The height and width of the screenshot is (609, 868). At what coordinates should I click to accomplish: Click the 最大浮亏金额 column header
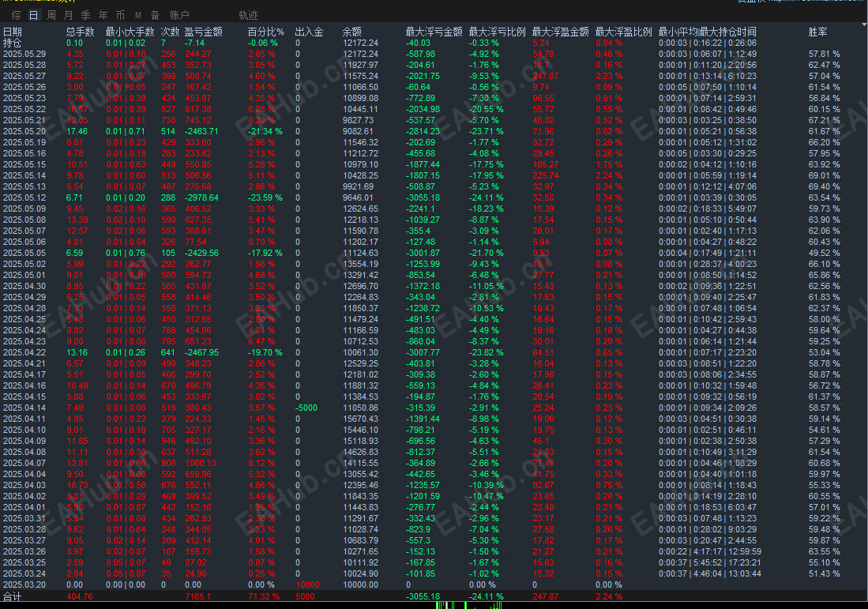(x=434, y=32)
